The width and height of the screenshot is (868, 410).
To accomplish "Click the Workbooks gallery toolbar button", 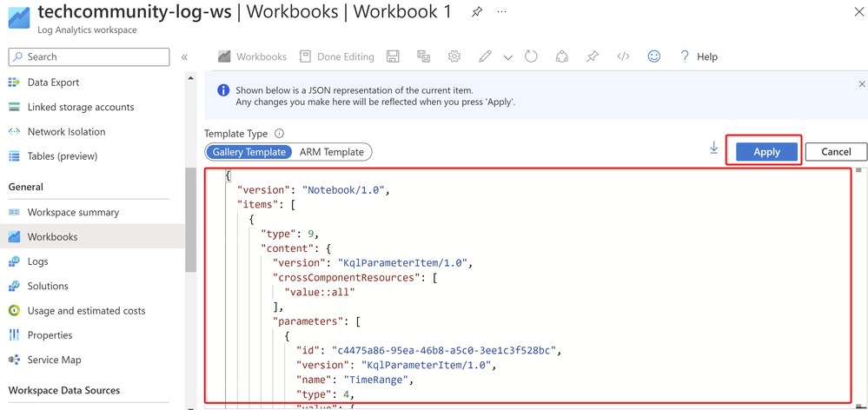I will 253,56.
